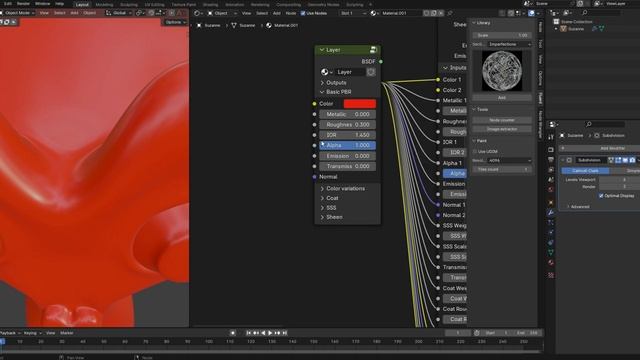Collapse the Library panel

[481, 23]
